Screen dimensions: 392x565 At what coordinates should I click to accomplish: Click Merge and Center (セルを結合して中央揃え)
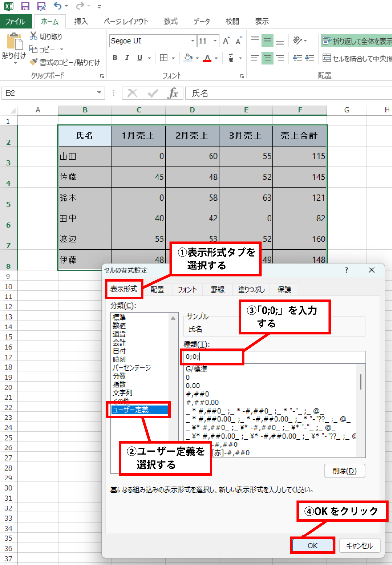tap(357, 58)
